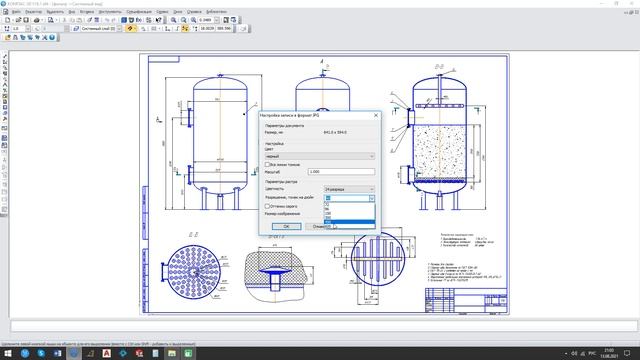
Task: Click the zoom-in magnifier icon
Action: tap(174, 20)
